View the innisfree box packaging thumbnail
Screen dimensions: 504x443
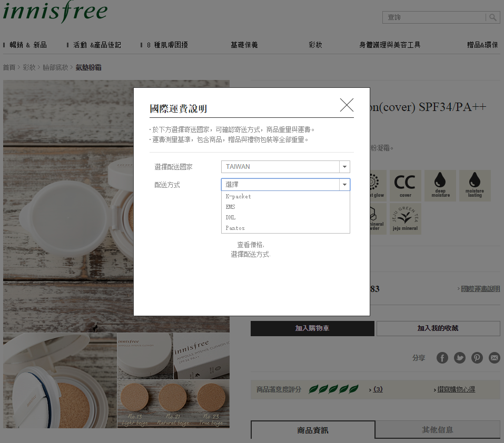[x=202, y=356]
